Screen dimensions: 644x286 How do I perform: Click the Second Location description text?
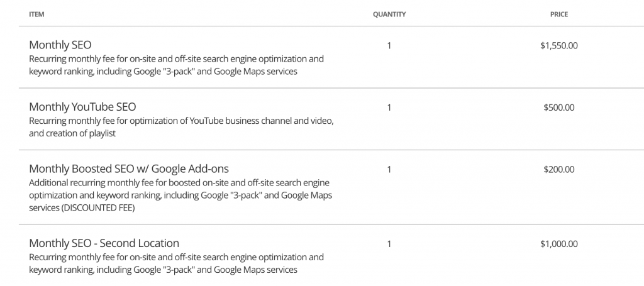click(x=176, y=263)
